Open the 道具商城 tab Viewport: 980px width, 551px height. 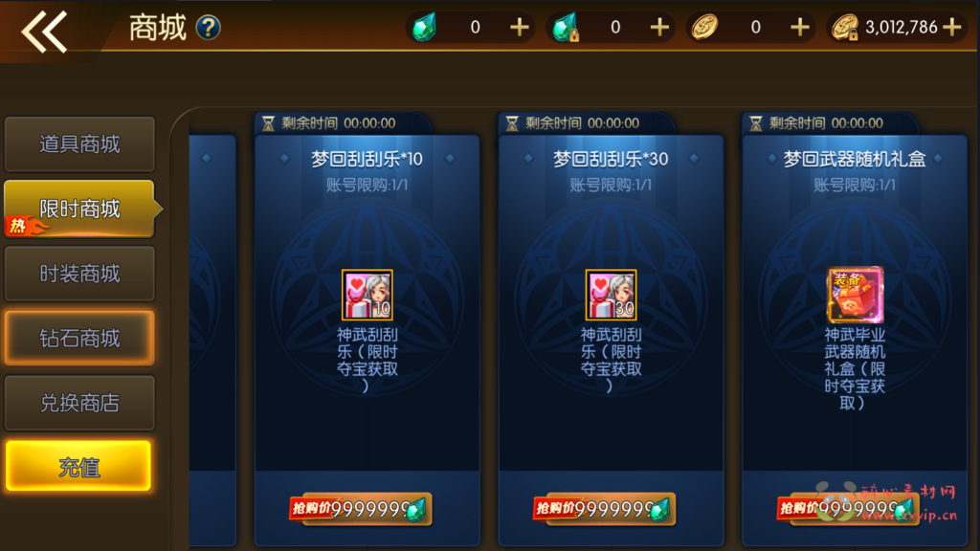[x=79, y=144]
